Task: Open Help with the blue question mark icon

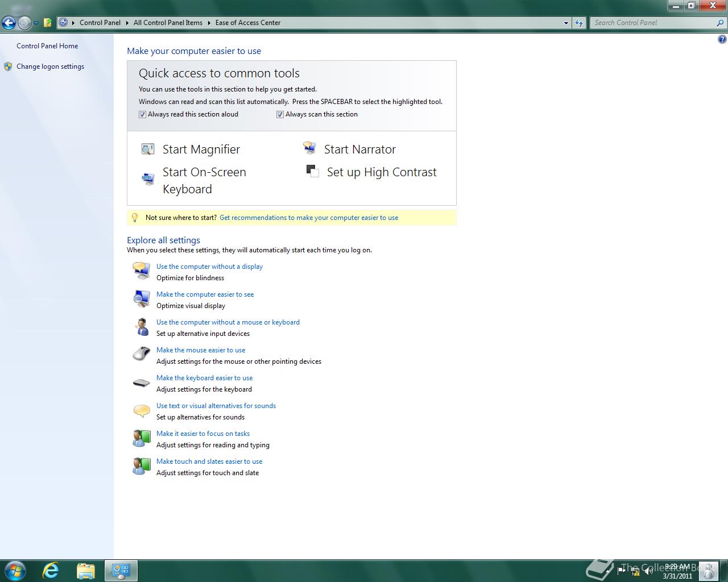Action: [x=722, y=39]
